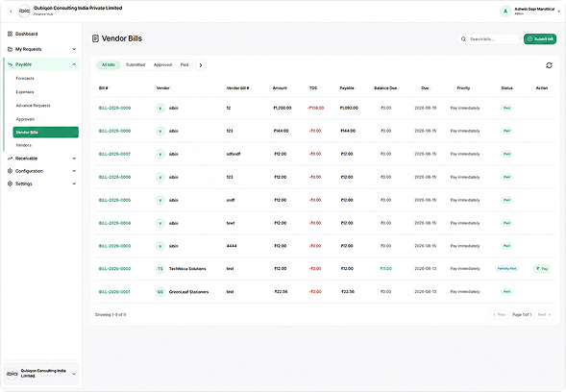
Task: Click the ibic company logo in the header
Action: [x=24, y=11]
